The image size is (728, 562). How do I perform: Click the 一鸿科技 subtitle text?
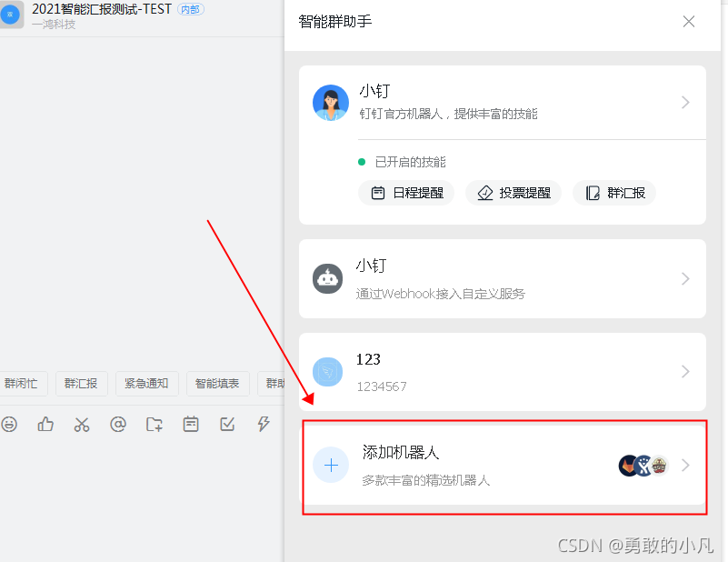tap(54, 25)
